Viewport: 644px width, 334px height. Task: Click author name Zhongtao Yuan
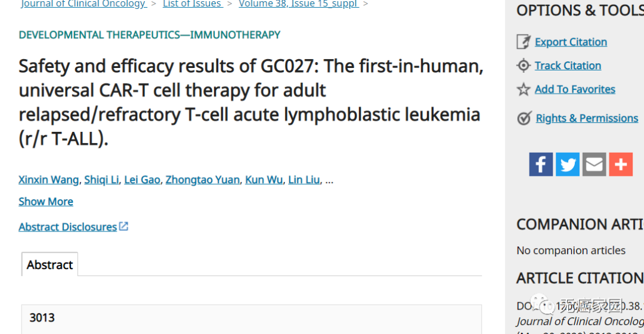point(202,180)
